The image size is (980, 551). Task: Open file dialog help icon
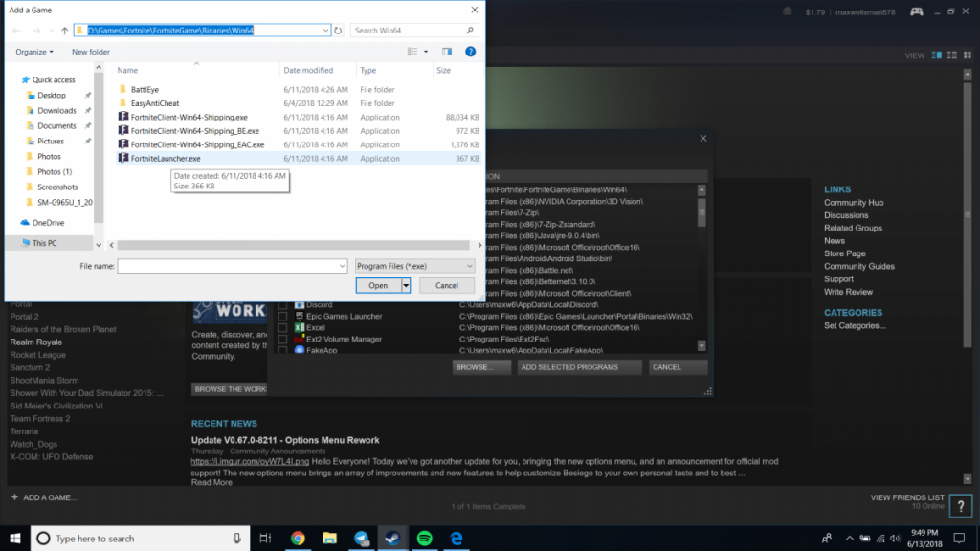click(471, 52)
